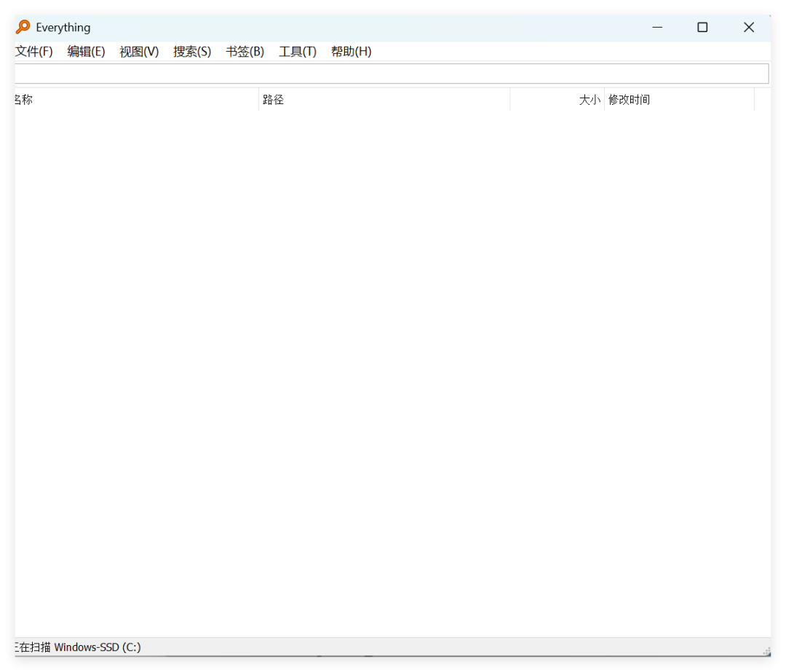Open the 编辑(E) menu
Screen dimensions: 786x672
tap(86, 52)
